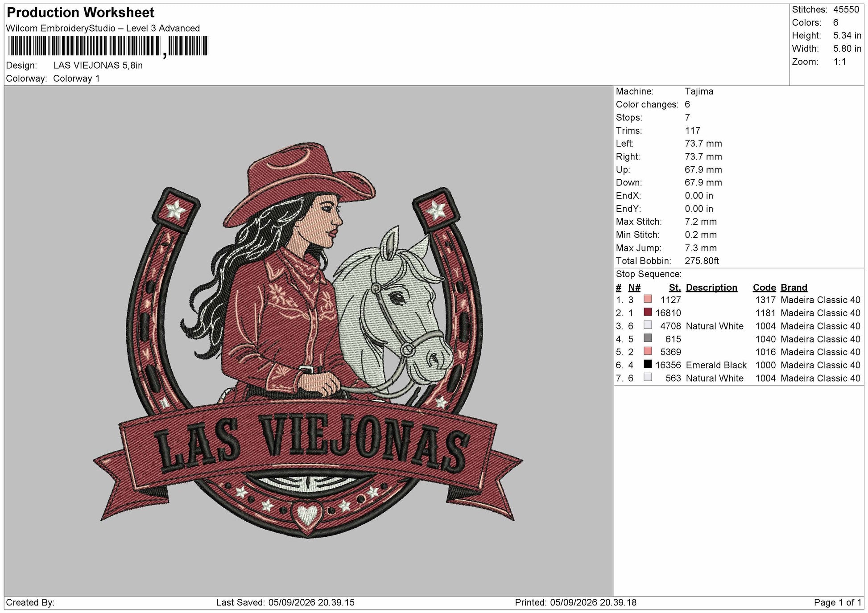Select the salmon swatch code 1016

pos(648,351)
